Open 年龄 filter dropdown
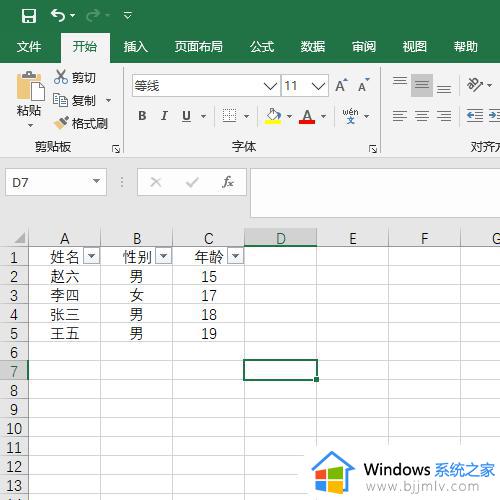Screen dimensions: 500x500 pyautogui.click(x=235, y=256)
